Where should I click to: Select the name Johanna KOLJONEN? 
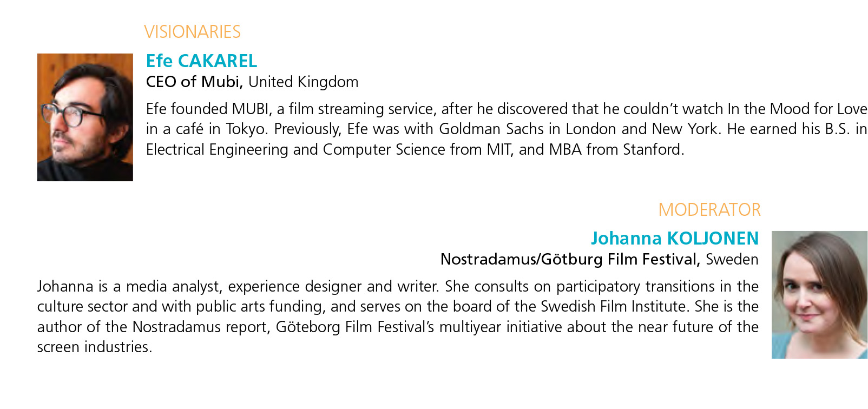675,238
